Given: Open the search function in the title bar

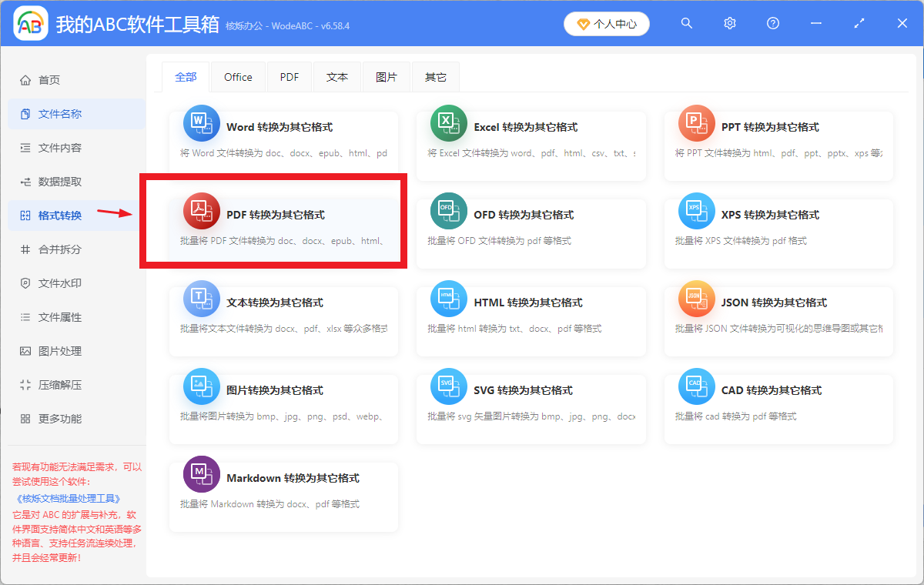Looking at the screenshot, I should 686,23.
